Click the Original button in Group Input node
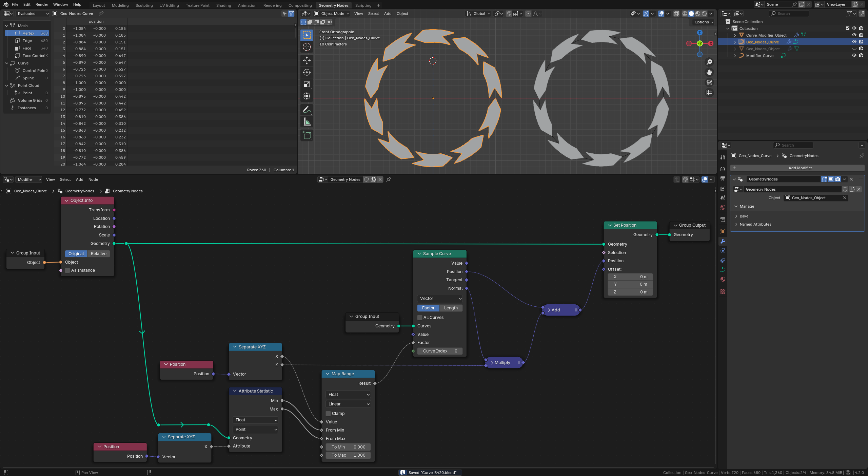 pyautogui.click(x=76, y=253)
